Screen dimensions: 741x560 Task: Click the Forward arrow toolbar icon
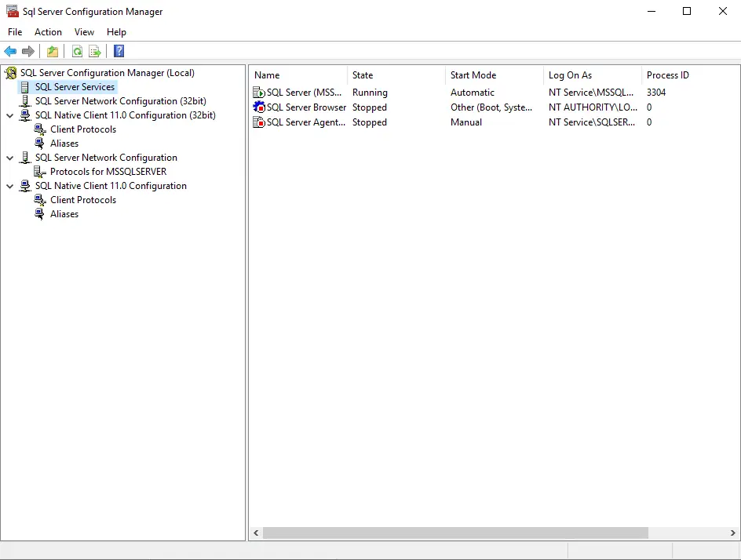tap(28, 51)
